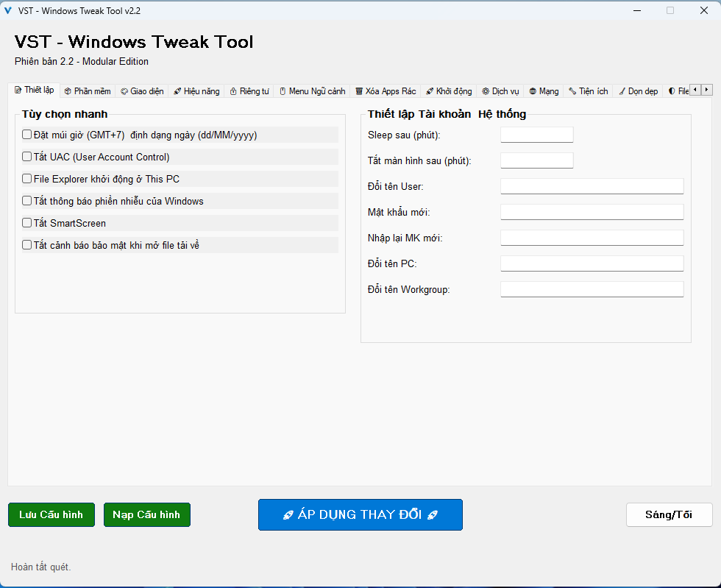Open the Dịch vụ tab
The image size is (721, 588).
coord(500,91)
